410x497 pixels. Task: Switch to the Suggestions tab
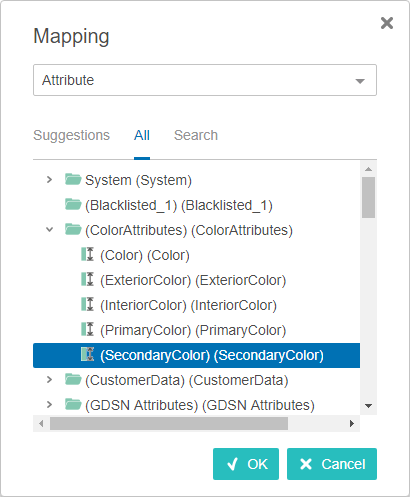click(x=71, y=135)
